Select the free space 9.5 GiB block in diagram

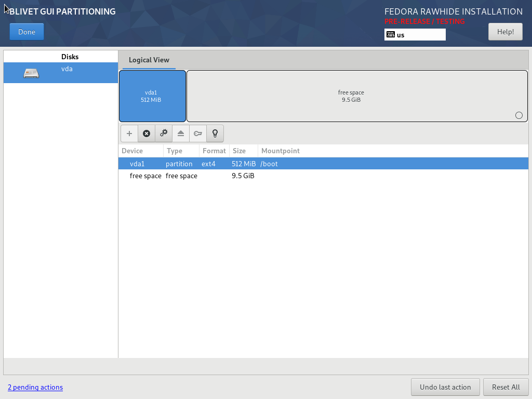[357, 96]
